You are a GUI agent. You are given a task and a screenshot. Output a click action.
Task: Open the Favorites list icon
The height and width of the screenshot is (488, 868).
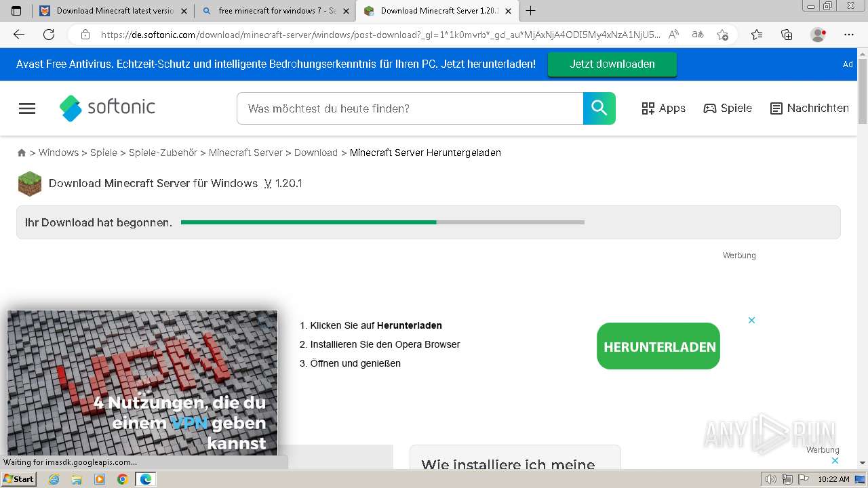click(x=757, y=35)
